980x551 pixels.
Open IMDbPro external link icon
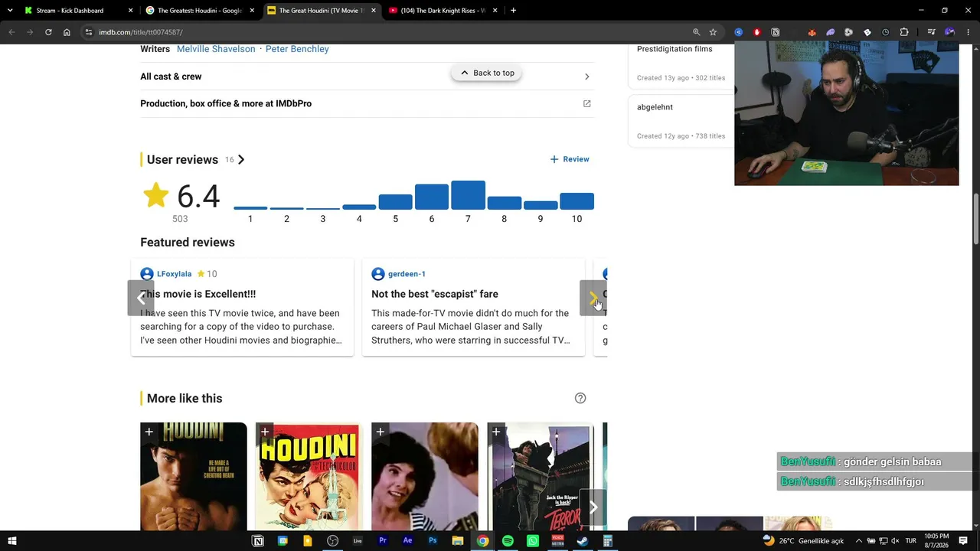587,103
